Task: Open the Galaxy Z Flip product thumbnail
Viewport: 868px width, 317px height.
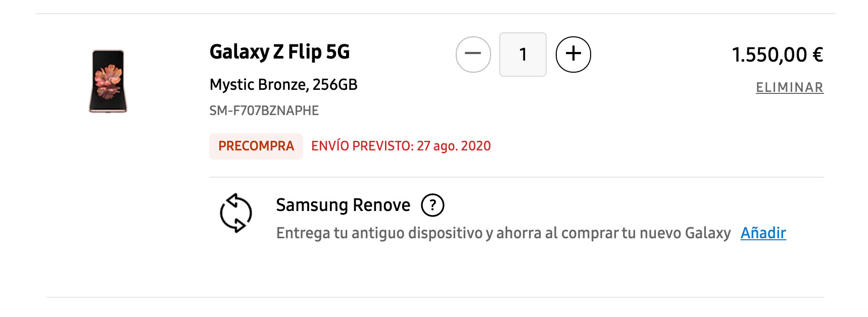Action: pyautogui.click(x=108, y=81)
